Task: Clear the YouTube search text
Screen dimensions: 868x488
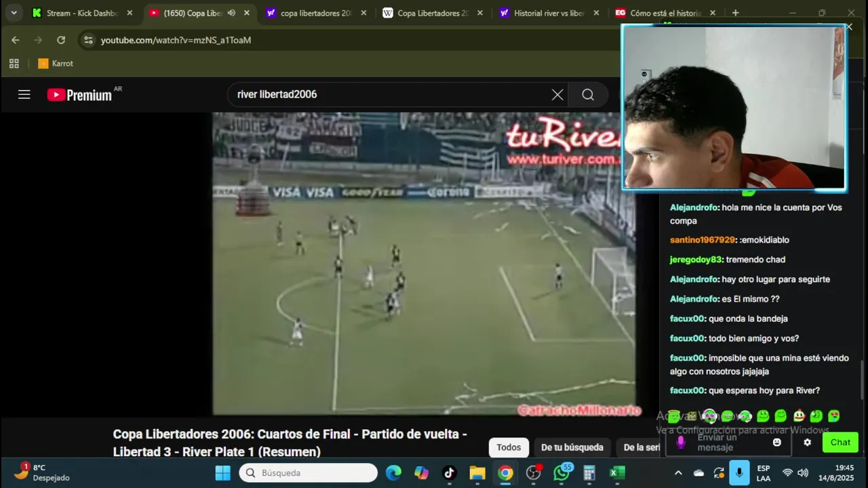Action: coord(557,95)
